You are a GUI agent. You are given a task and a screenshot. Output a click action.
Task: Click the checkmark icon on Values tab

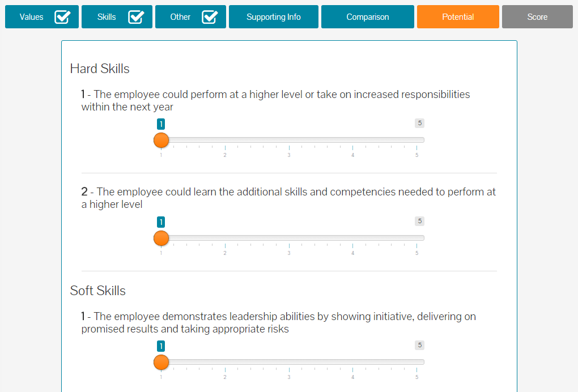click(x=62, y=16)
